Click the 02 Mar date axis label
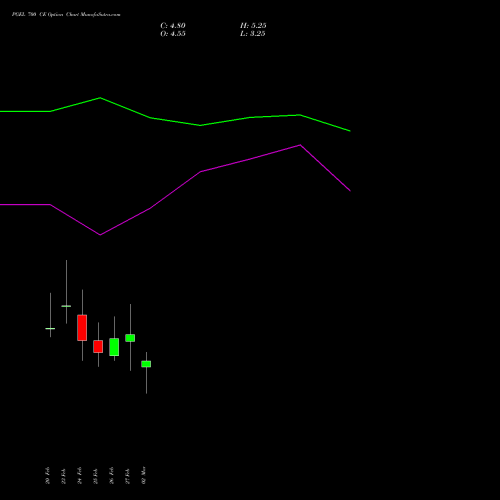 point(144,475)
